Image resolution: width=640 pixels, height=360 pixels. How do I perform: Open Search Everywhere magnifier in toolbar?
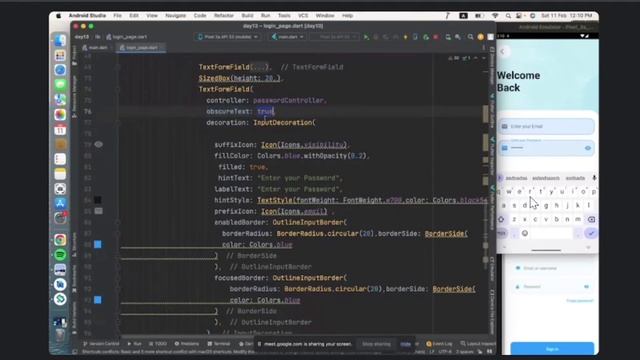click(471, 37)
